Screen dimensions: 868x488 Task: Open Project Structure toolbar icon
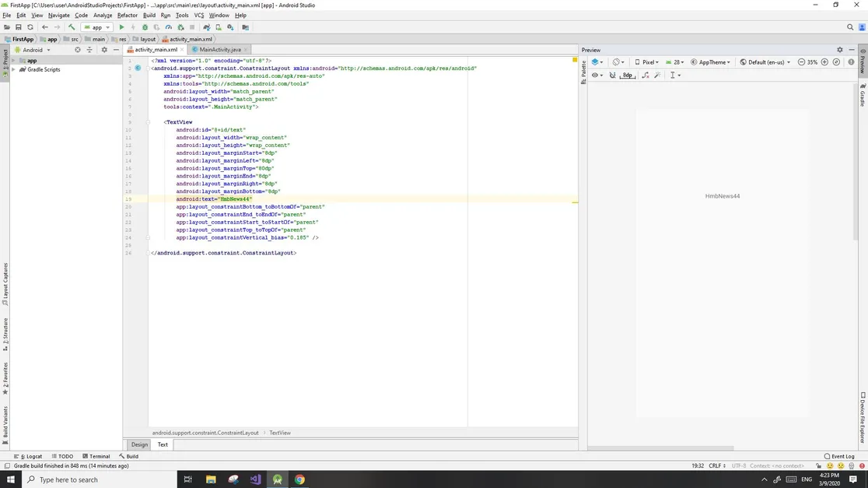pos(245,27)
